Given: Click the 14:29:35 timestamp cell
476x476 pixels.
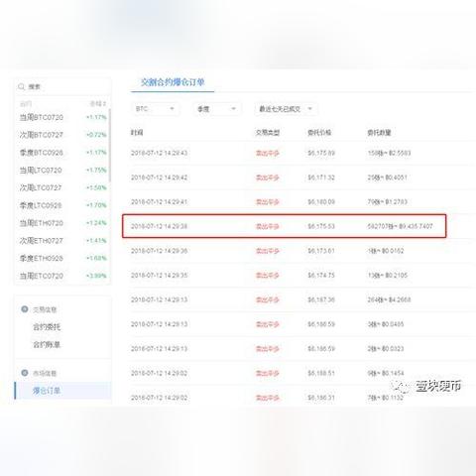Looking at the screenshot, I should tap(159, 276).
